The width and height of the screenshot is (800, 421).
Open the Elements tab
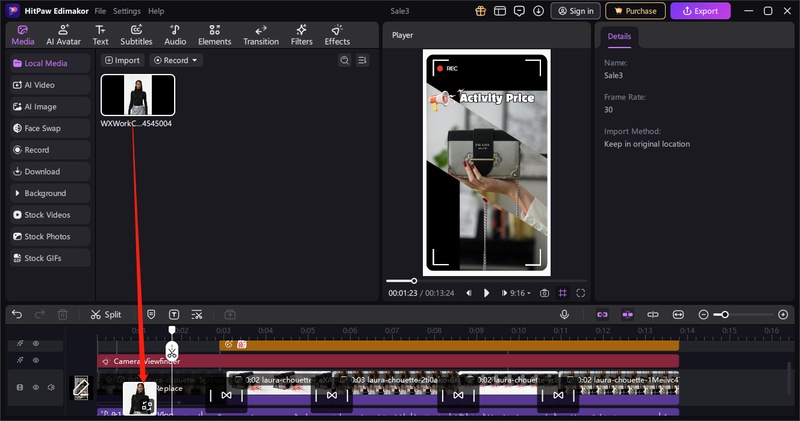pos(214,35)
